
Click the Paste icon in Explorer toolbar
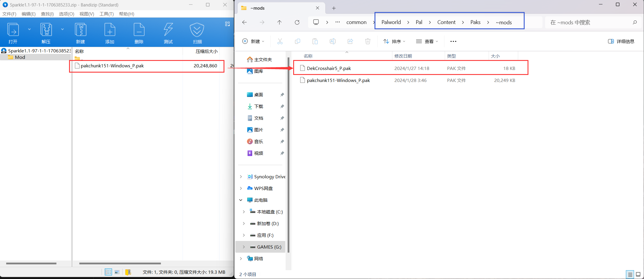(315, 41)
